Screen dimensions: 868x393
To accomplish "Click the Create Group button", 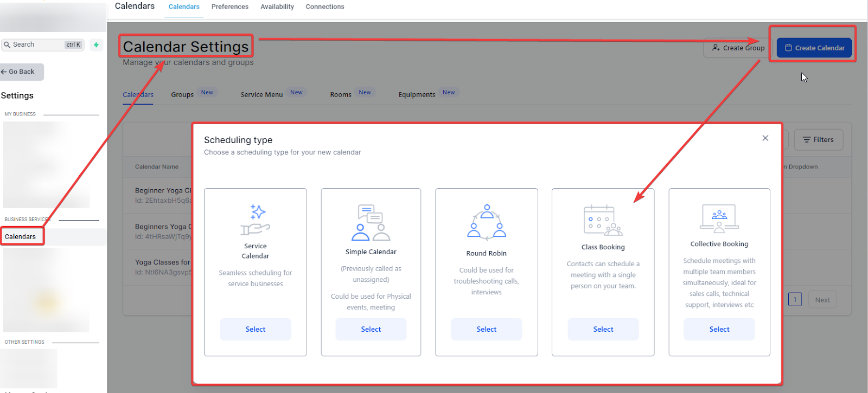I will tap(738, 48).
